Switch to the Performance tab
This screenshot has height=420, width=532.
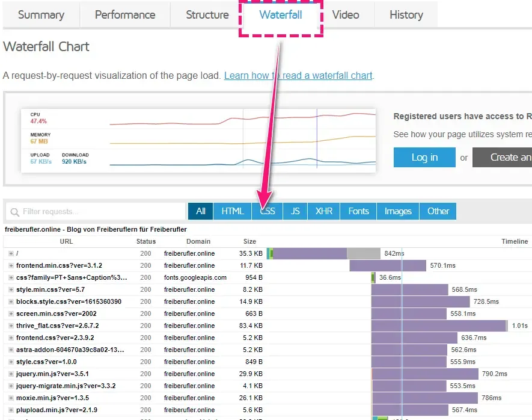pos(125,15)
